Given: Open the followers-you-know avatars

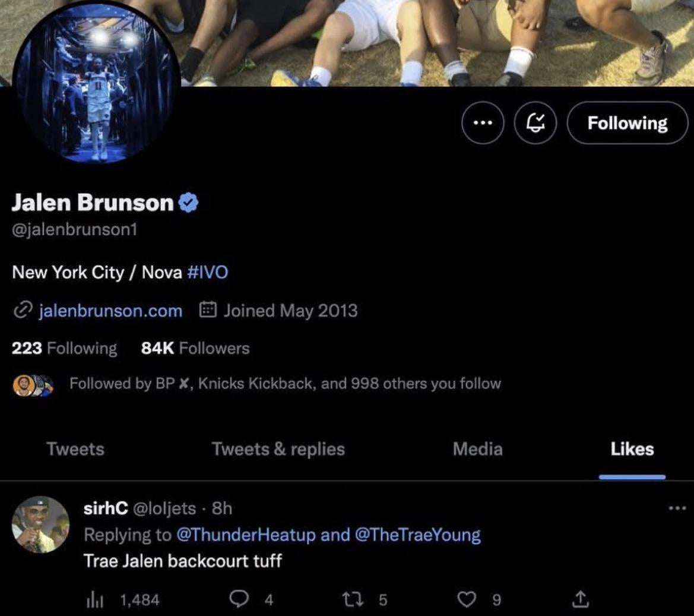Looking at the screenshot, I should [33, 386].
